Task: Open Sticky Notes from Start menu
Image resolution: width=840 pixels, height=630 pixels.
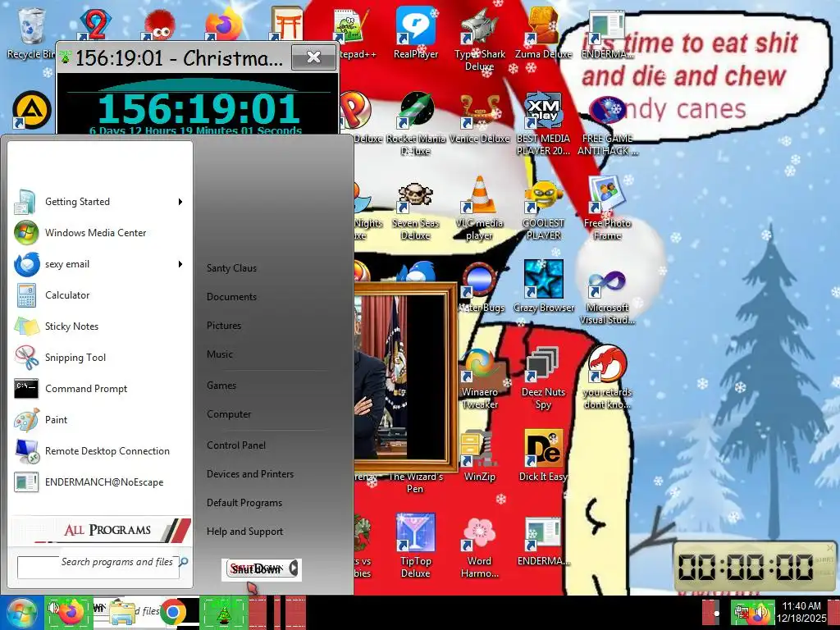Action: [99, 326]
